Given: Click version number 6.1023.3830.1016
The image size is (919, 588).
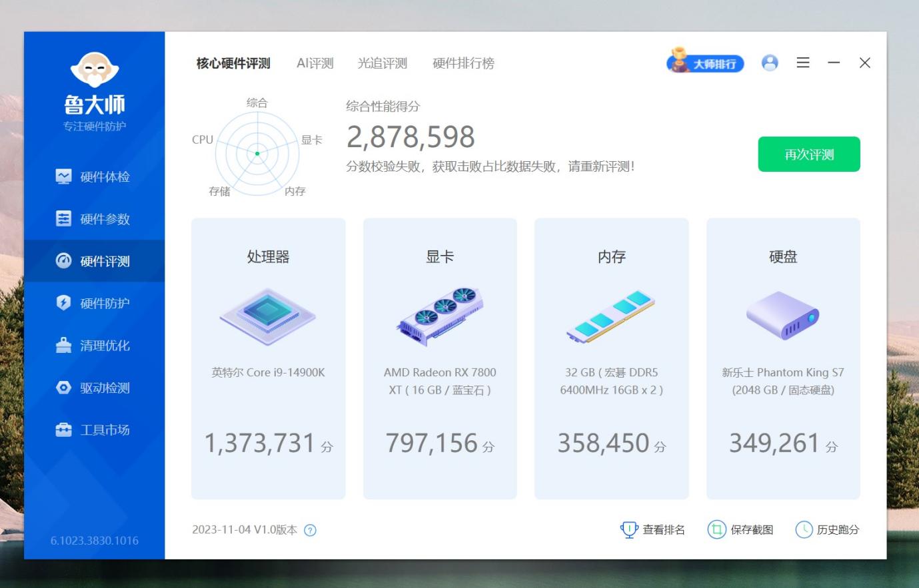Looking at the screenshot, I should click(x=95, y=541).
